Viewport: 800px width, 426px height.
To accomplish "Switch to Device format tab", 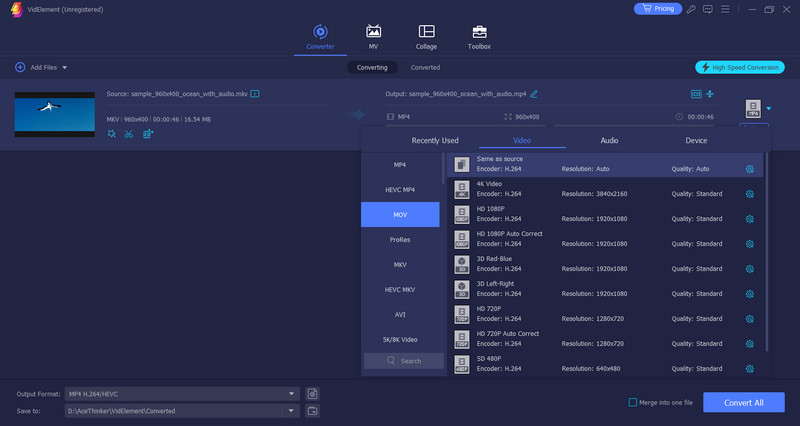I will pyautogui.click(x=696, y=140).
